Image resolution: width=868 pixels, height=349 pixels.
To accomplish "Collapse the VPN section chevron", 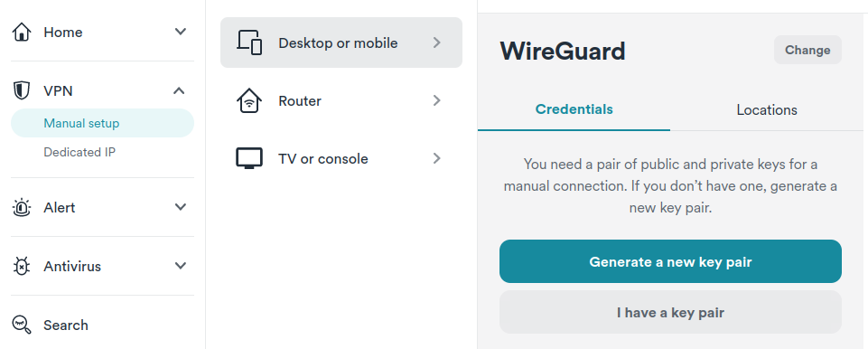I will coord(179,90).
